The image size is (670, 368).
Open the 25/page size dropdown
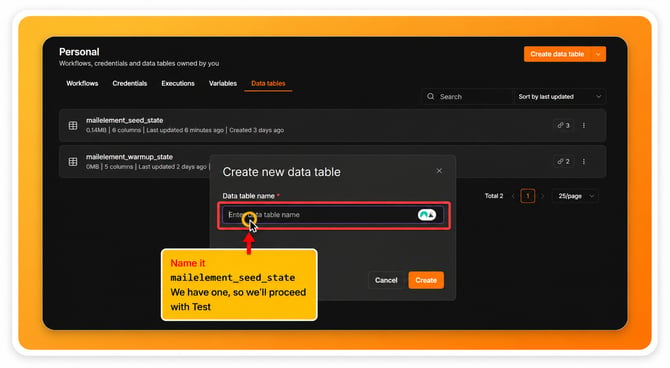(576, 196)
